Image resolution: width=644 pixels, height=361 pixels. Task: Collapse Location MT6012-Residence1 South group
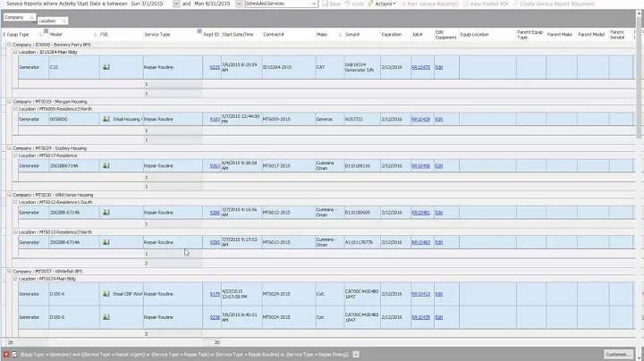pyautogui.click(x=15, y=202)
